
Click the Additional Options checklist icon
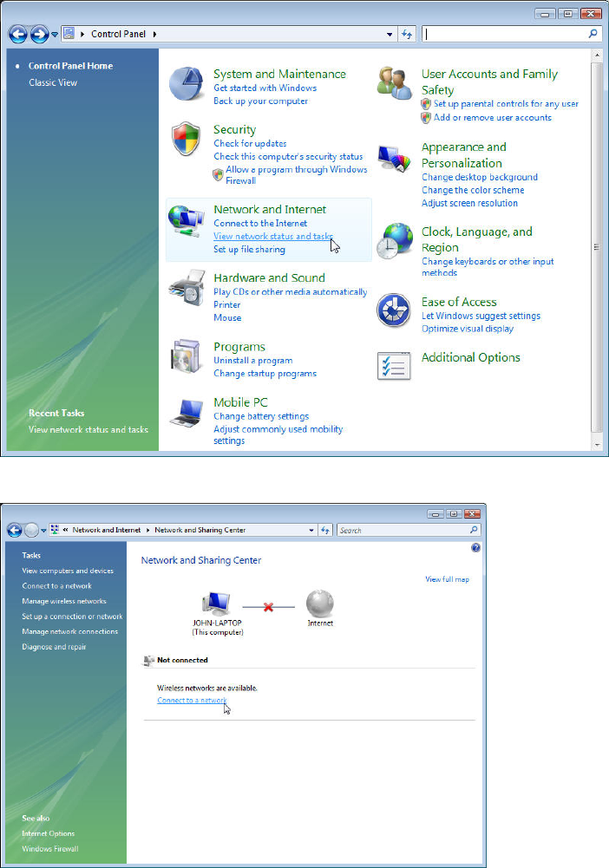coord(394,366)
